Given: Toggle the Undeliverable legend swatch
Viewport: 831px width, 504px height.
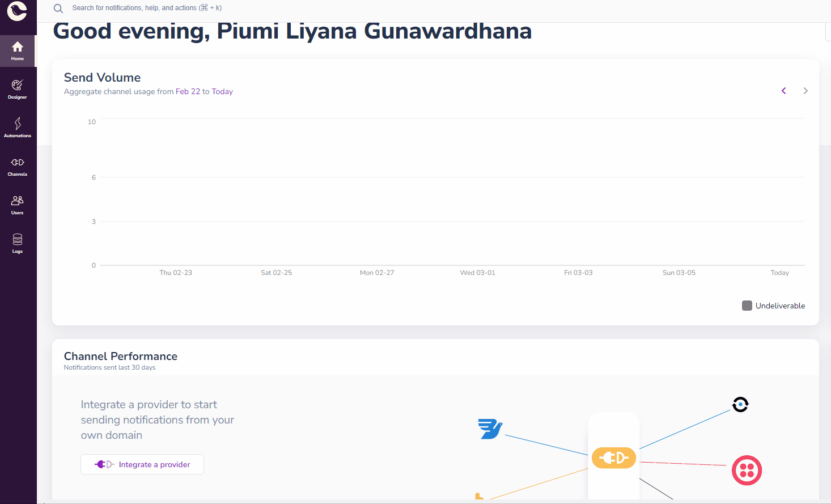Looking at the screenshot, I should tap(747, 306).
